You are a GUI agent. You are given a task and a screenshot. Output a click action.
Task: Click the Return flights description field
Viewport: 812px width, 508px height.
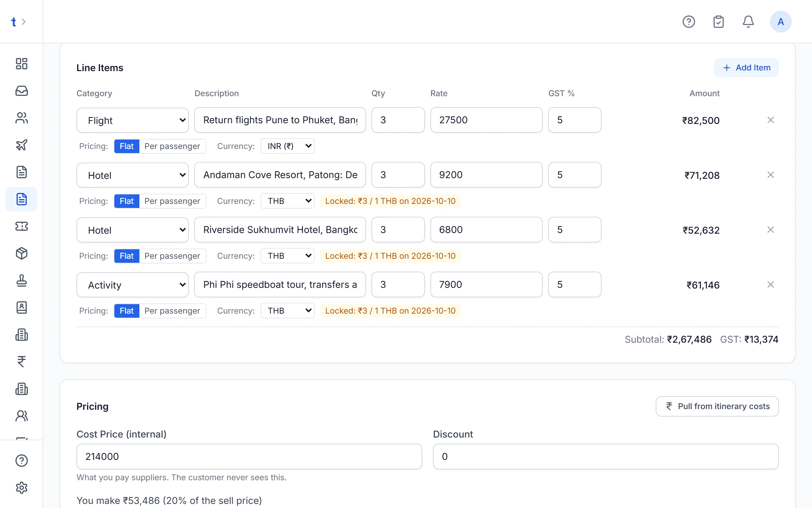280,120
